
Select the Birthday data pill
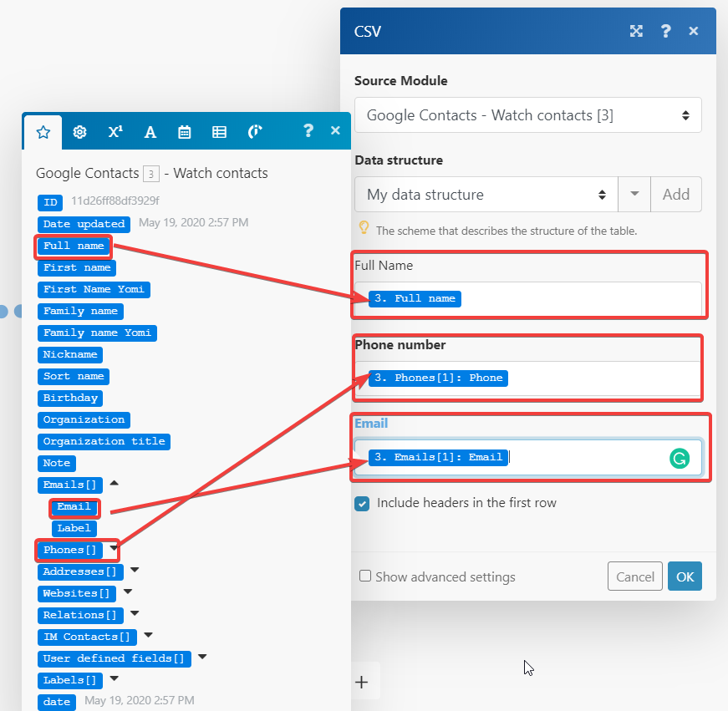click(70, 399)
